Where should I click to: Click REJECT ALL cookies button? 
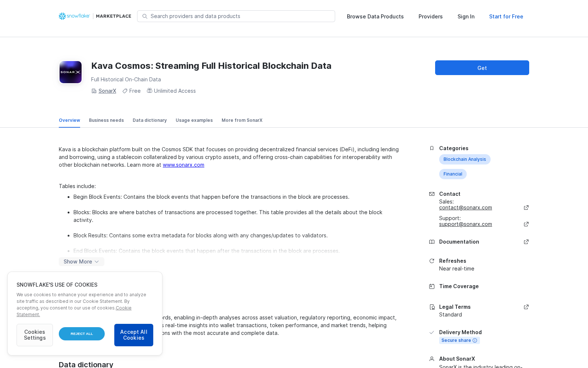click(x=82, y=334)
